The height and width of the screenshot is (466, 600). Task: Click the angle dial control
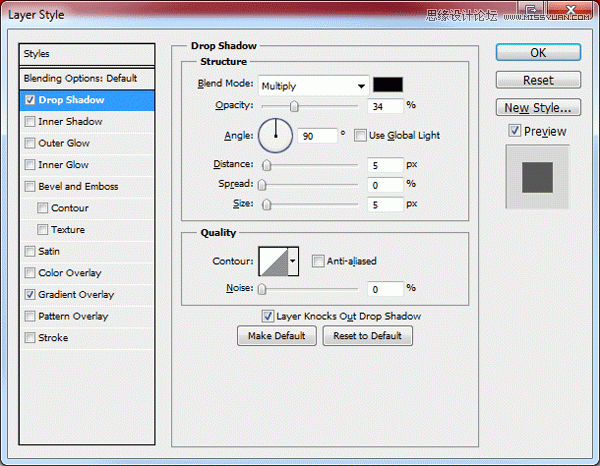(275, 133)
